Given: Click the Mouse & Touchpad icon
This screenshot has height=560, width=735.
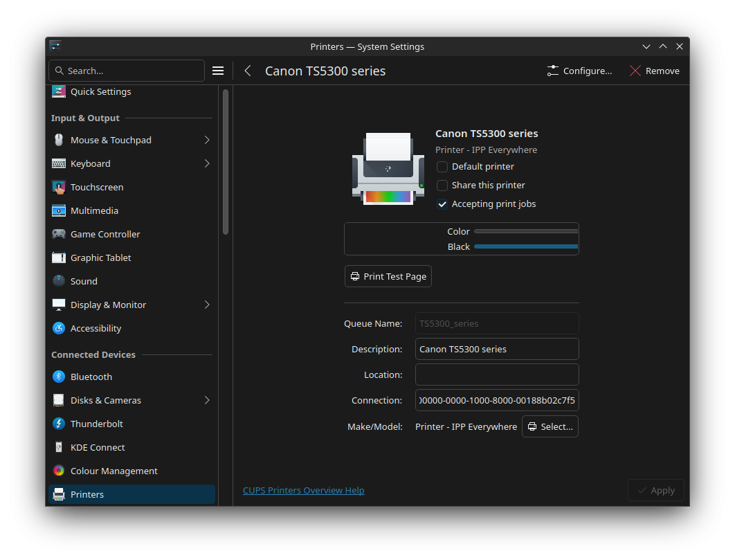Looking at the screenshot, I should coord(59,141).
